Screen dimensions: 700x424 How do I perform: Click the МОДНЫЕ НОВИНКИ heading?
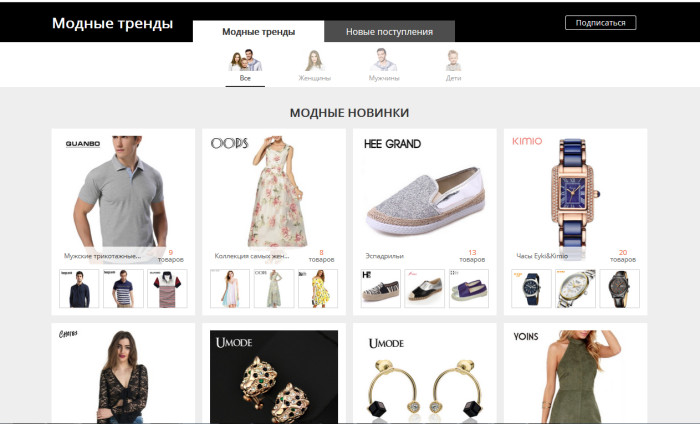coord(350,112)
